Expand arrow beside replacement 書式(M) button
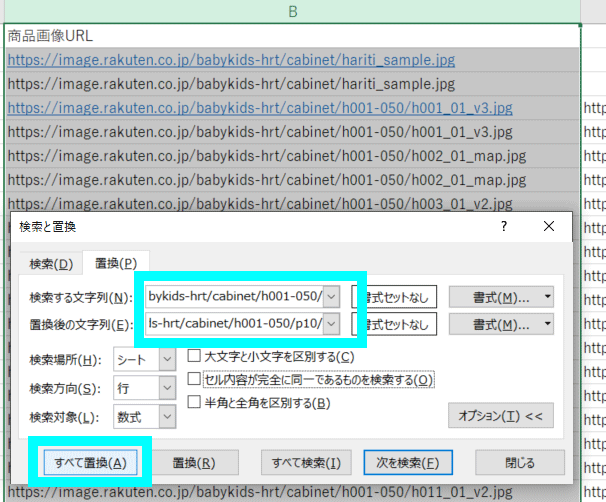Viewport: 606px width, 502px height. click(x=548, y=324)
